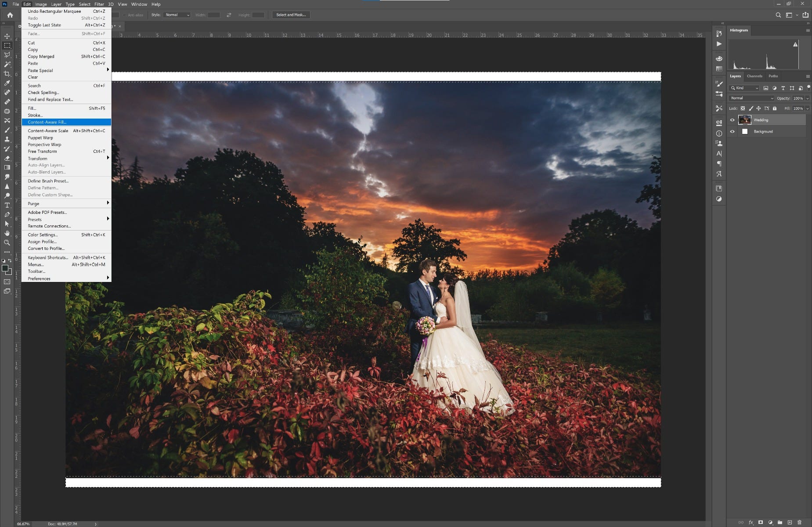Select the Clone Stamp tool
812x527 pixels.
point(7,139)
